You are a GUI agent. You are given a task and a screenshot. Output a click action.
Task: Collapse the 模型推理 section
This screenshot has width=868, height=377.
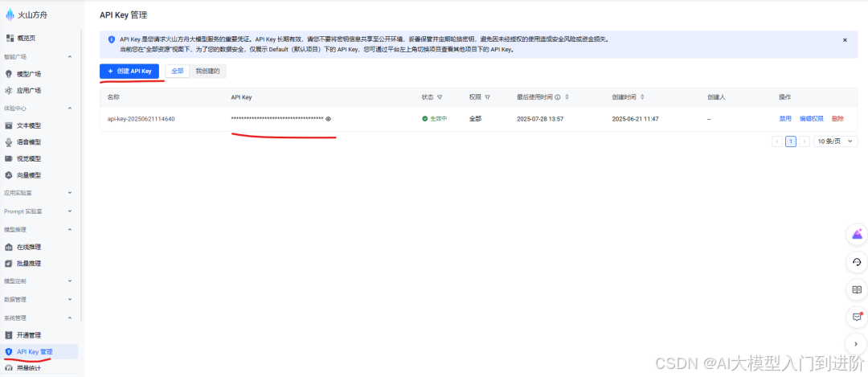70,229
